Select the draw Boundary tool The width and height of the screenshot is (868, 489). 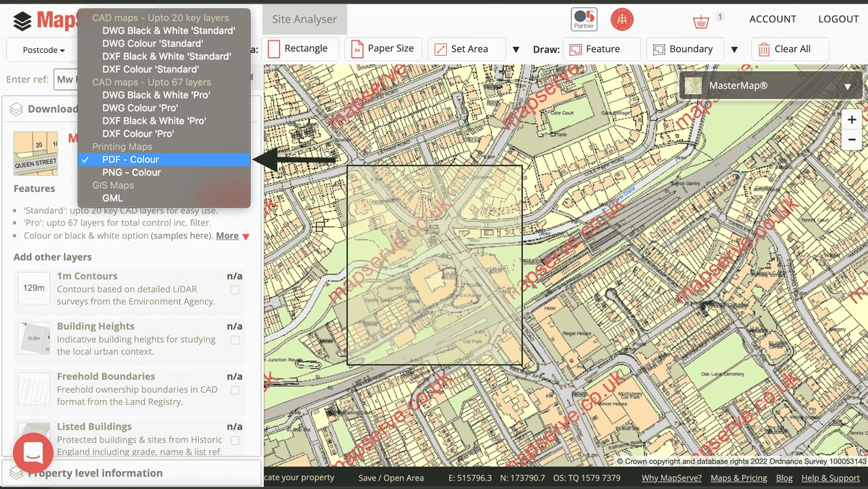coord(685,49)
